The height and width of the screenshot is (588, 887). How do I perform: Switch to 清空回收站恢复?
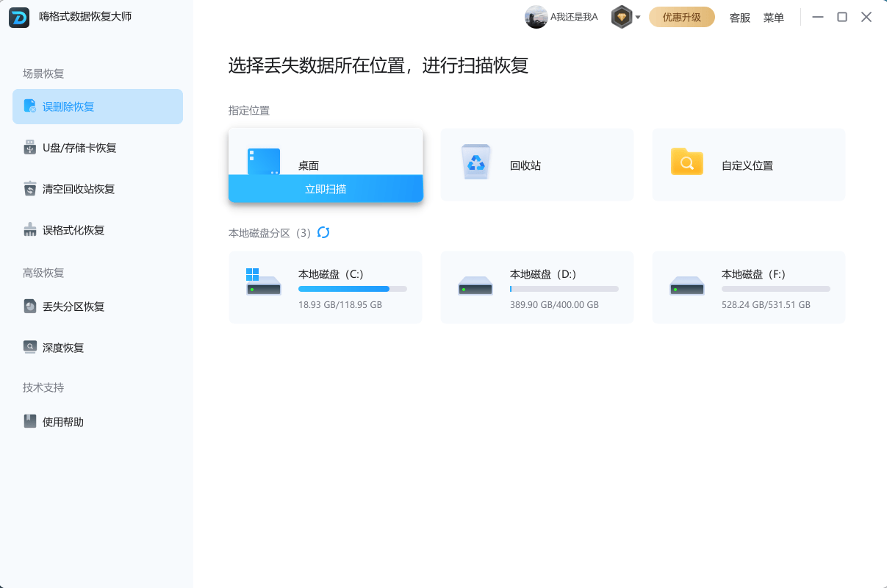pyautogui.click(x=98, y=189)
